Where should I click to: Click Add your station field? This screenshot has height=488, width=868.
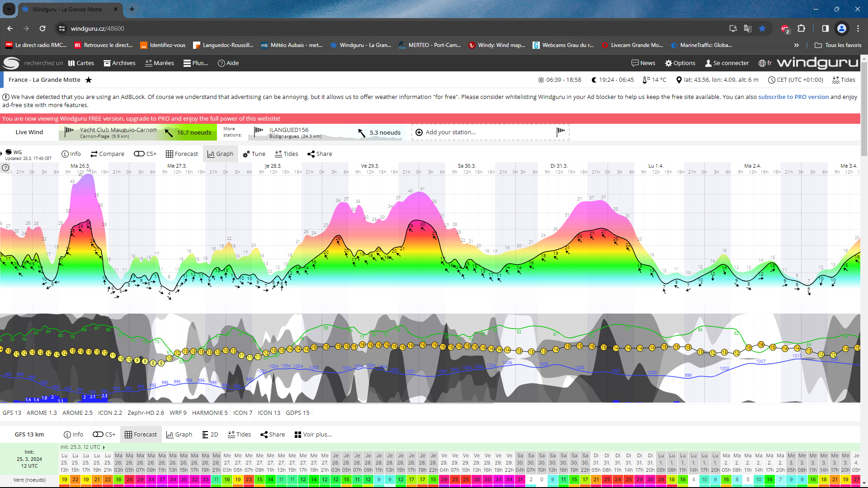[450, 132]
